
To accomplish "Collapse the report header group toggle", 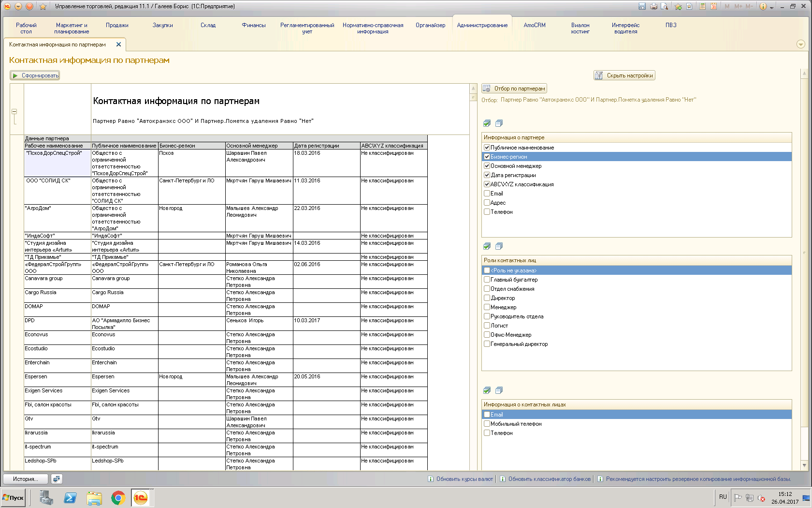I will click(x=14, y=112).
